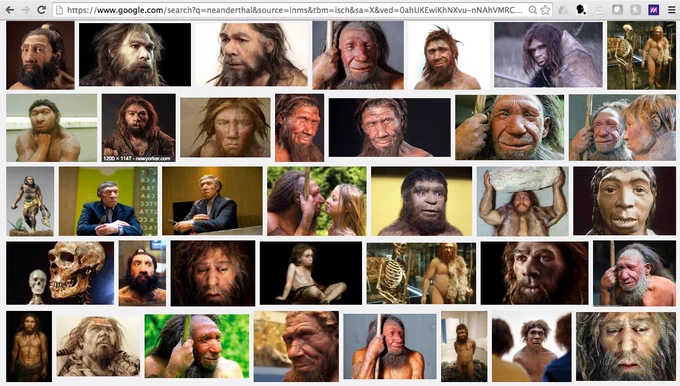Select Neanderthal seen between two people's backs
This screenshot has height=386, width=680.
coord(532,346)
